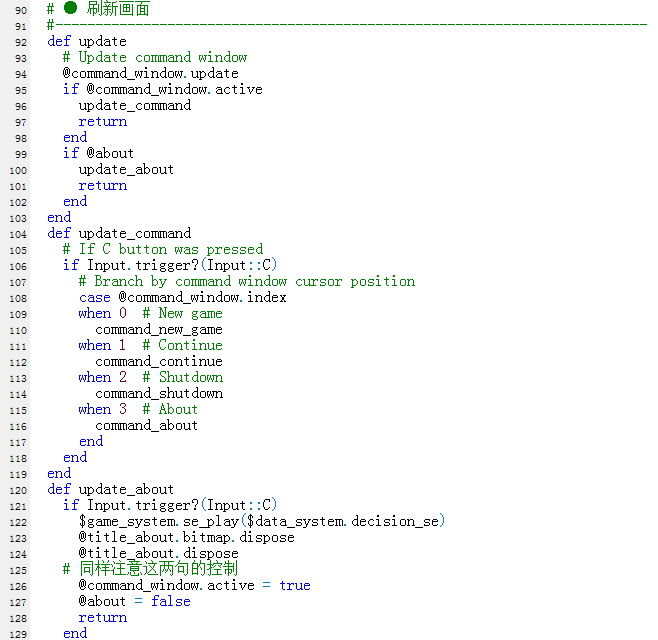Screen dimensions: 658x640
Task: Click 'end' on line 103
Action: [59, 217]
